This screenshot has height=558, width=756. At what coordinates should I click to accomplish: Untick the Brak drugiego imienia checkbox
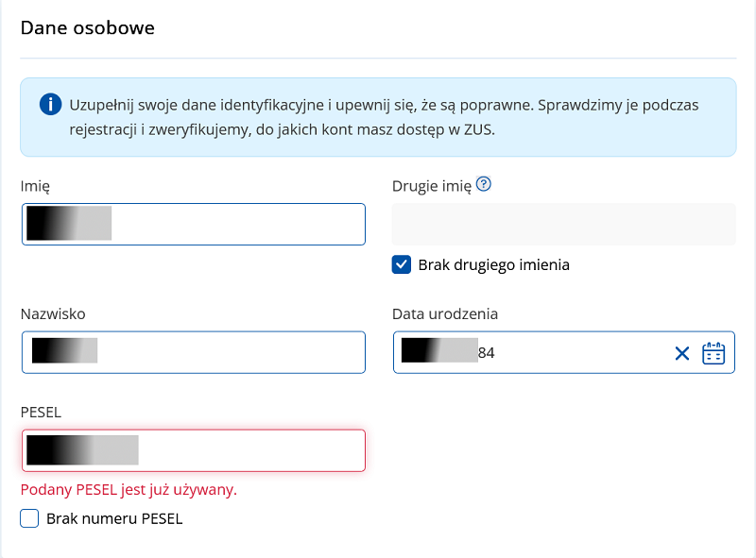point(401,264)
